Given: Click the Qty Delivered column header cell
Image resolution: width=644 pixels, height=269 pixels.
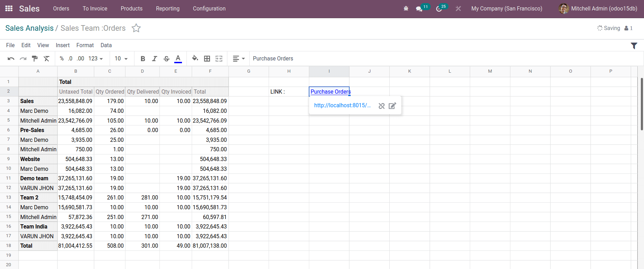Looking at the screenshot, I should click(x=142, y=92).
